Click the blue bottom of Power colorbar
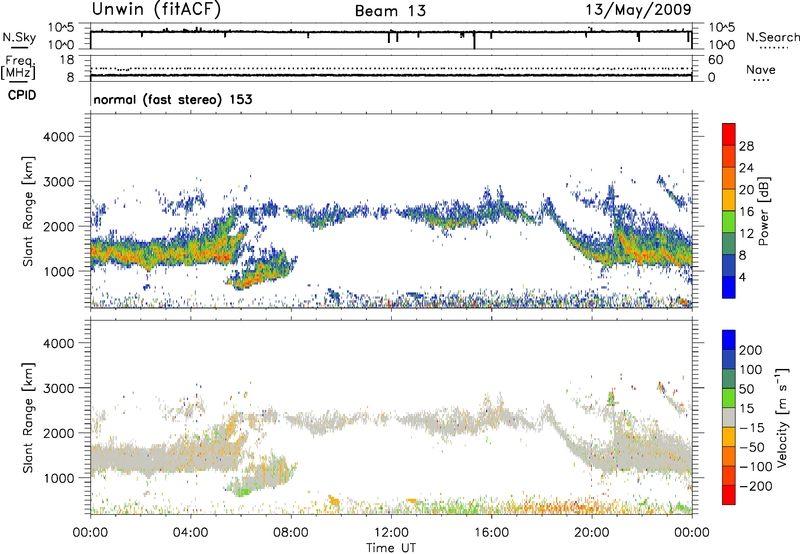Viewport: 800px width, 554px height. click(x=729, y=287)
